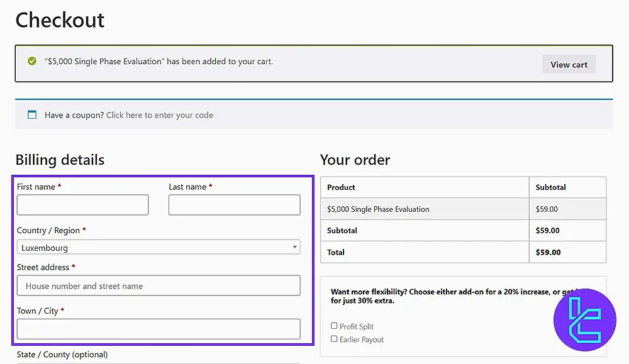Focus the First name input field
Viewport: 629px width, 364px height.
pos(83,205)
